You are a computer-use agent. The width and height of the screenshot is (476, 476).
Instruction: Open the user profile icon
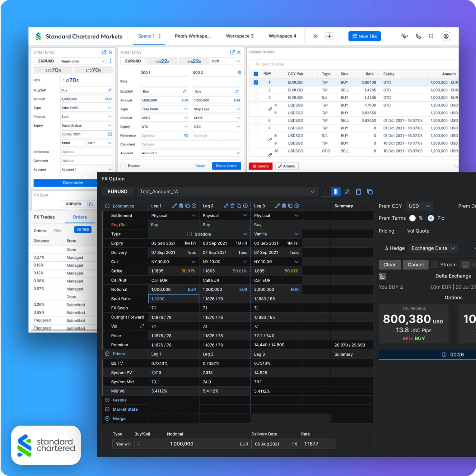click(446, 36)
